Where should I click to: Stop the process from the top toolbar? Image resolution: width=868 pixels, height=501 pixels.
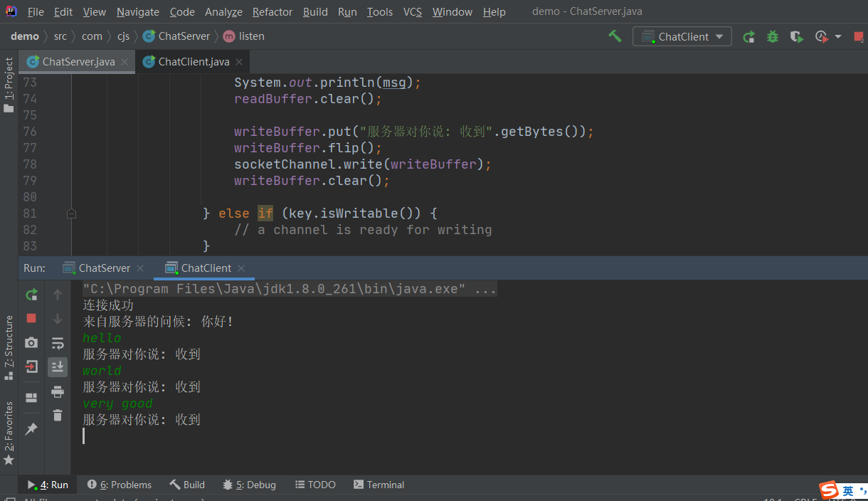pos(859,36)
